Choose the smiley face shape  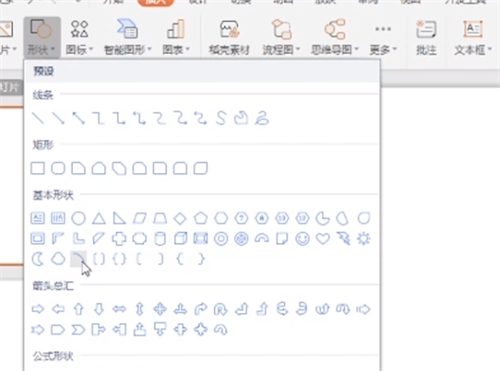302,239
